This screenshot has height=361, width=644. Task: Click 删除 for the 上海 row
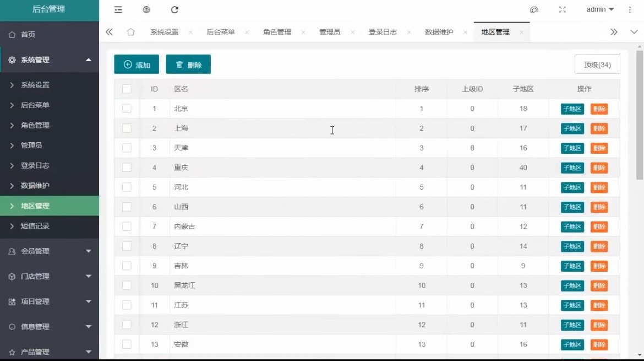599,129
